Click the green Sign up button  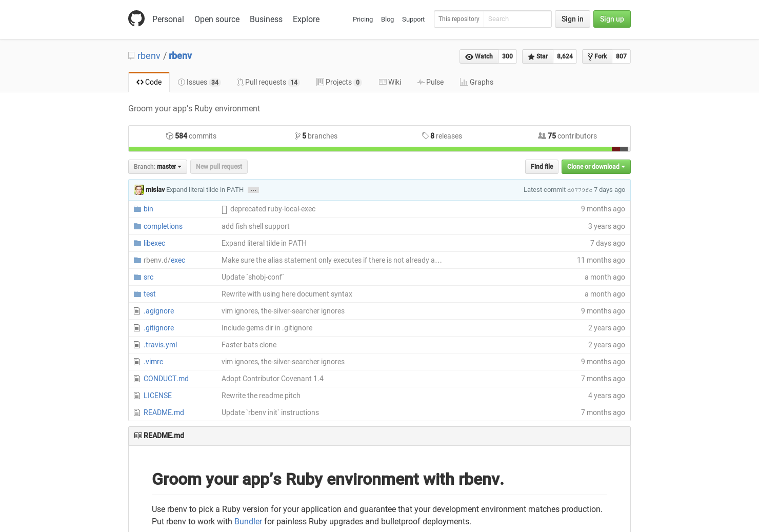pyautogui.click(x=612, y=19)
